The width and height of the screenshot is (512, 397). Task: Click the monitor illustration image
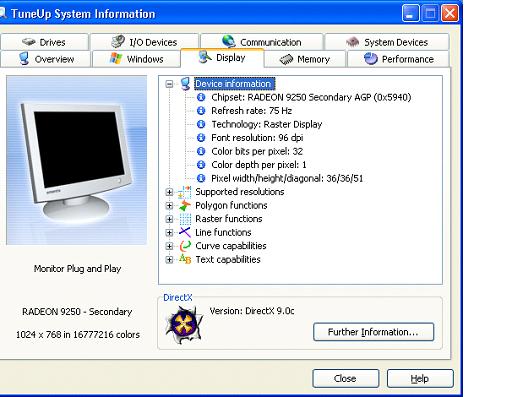pos(76,160)
